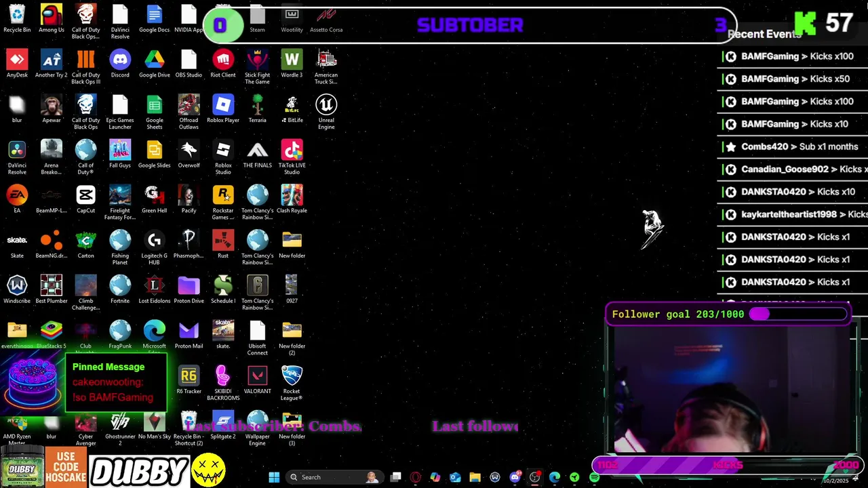Open Microsoft Edge from taskbar
Viewport: 868px width, 488px height.
(554, 477)
